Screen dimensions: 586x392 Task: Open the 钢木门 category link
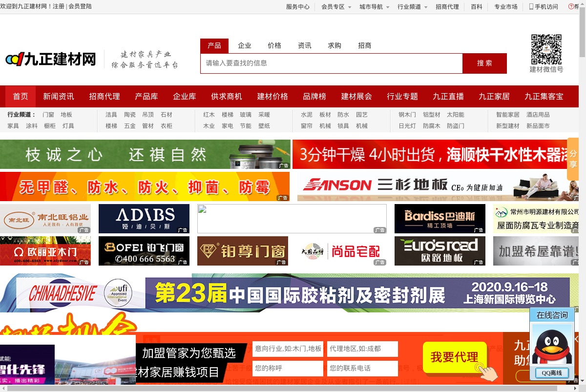tap(407, 115)
